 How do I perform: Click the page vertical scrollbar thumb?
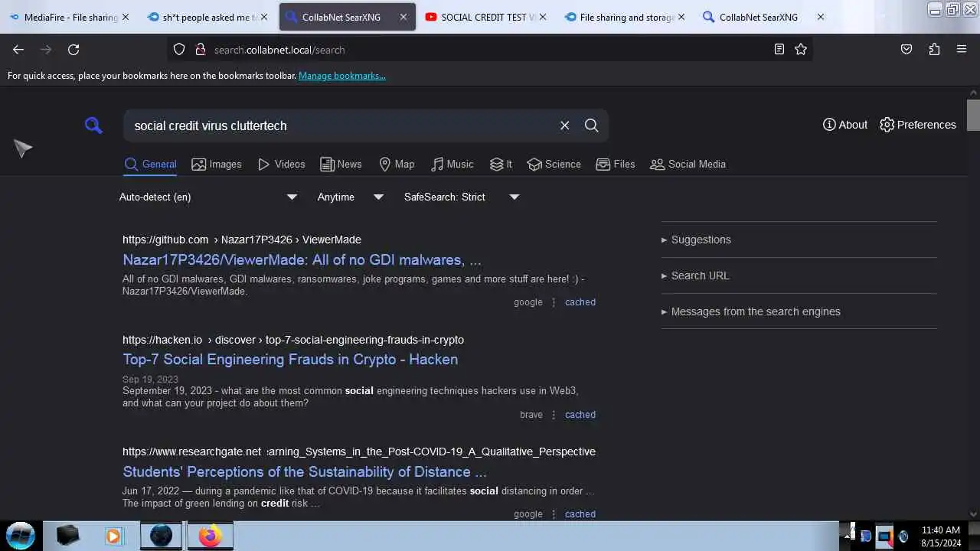973,115
